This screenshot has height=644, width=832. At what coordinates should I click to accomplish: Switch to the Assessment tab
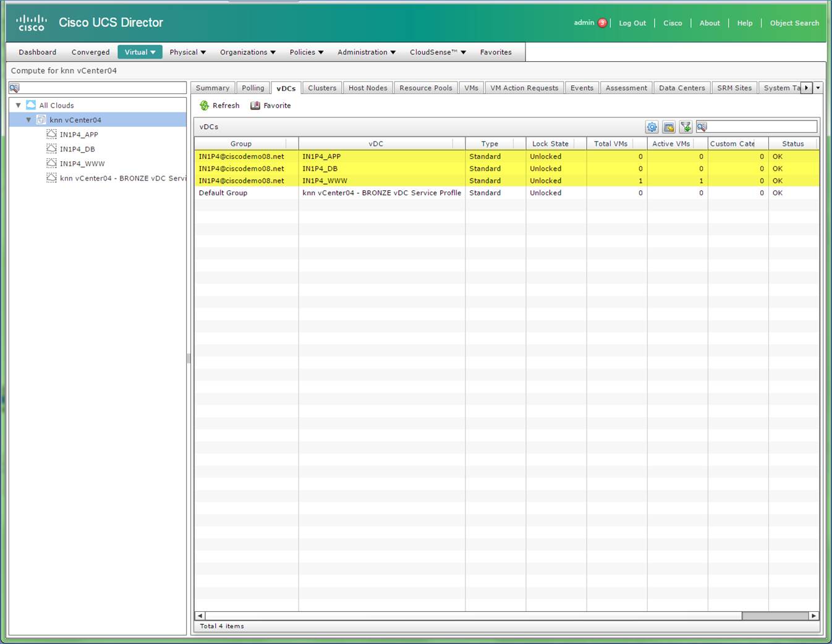626,88
